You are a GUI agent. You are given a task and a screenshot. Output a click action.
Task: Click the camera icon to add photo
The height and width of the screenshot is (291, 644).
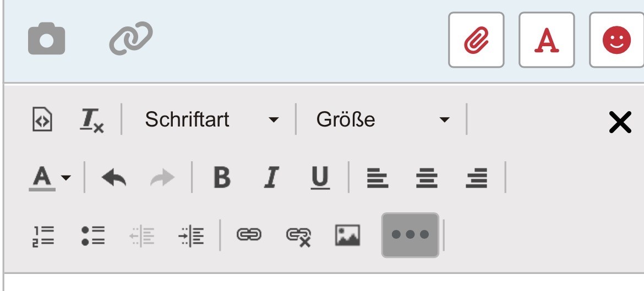[x=46, y=39]
